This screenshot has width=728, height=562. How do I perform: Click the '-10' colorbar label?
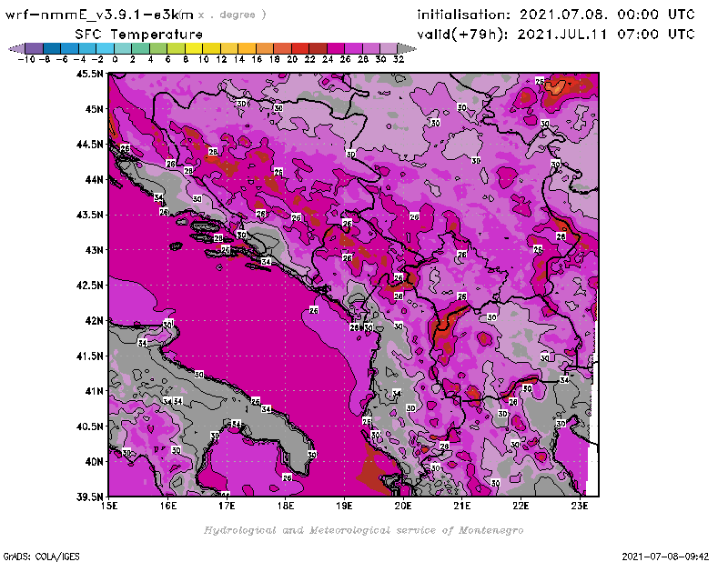[26, 59]
